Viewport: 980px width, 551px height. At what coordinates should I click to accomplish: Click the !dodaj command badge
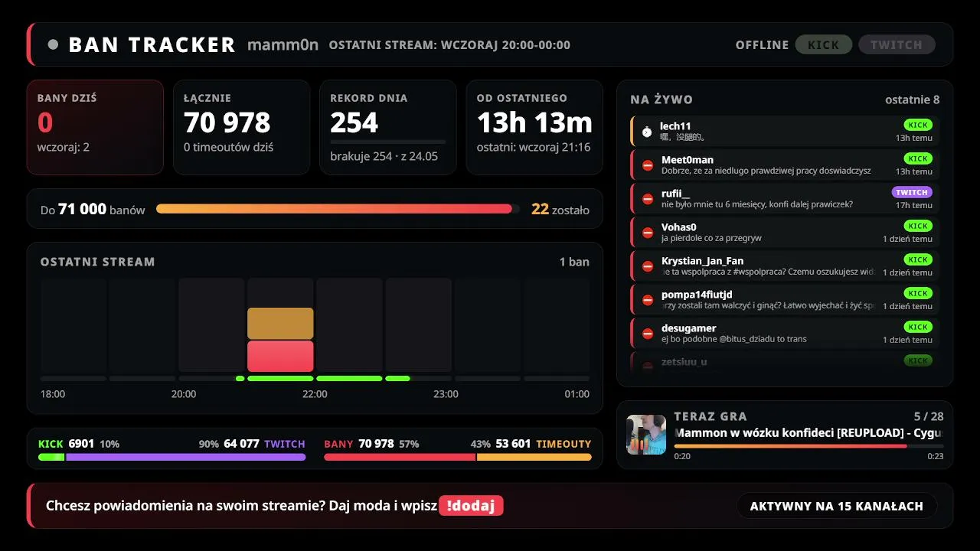tap(471, 506)
